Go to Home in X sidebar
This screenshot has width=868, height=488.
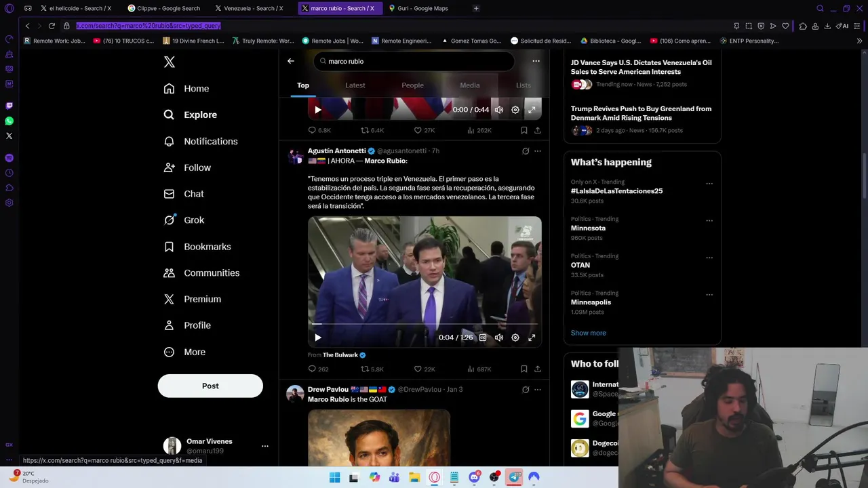pos(186,89)
